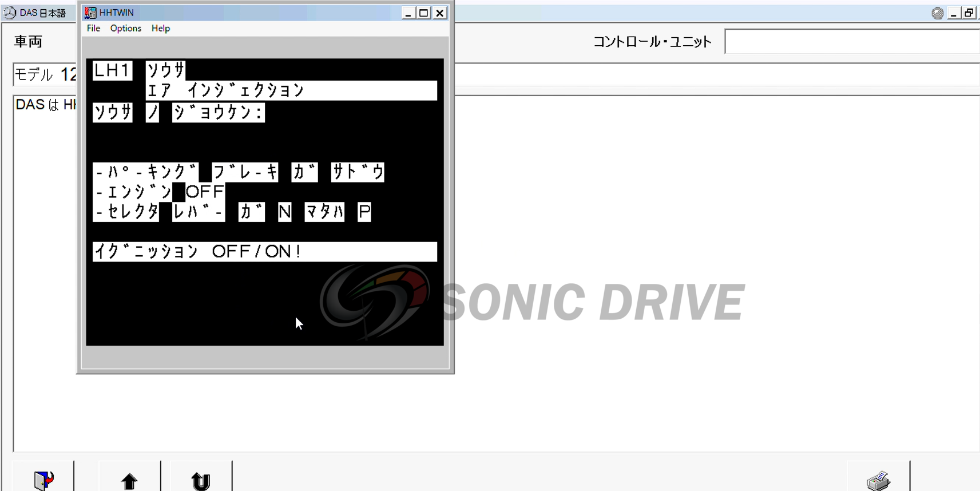Screen dimensions: 980x491
Task: Open the Options menu
Action: [x=125, y=28]
